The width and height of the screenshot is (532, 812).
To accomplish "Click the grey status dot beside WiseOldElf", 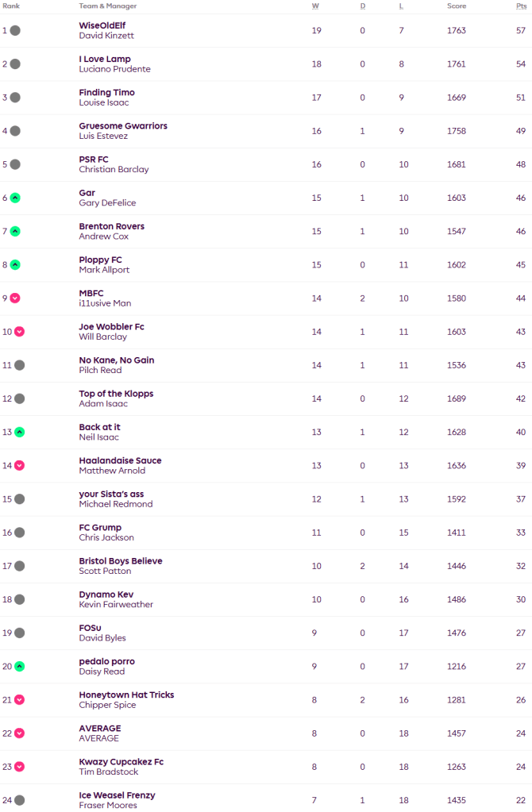I will coord(15,30).
